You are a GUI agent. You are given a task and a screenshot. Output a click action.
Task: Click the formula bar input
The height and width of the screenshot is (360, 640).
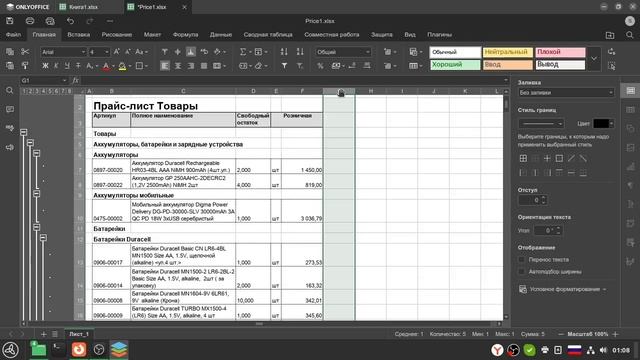292,80
